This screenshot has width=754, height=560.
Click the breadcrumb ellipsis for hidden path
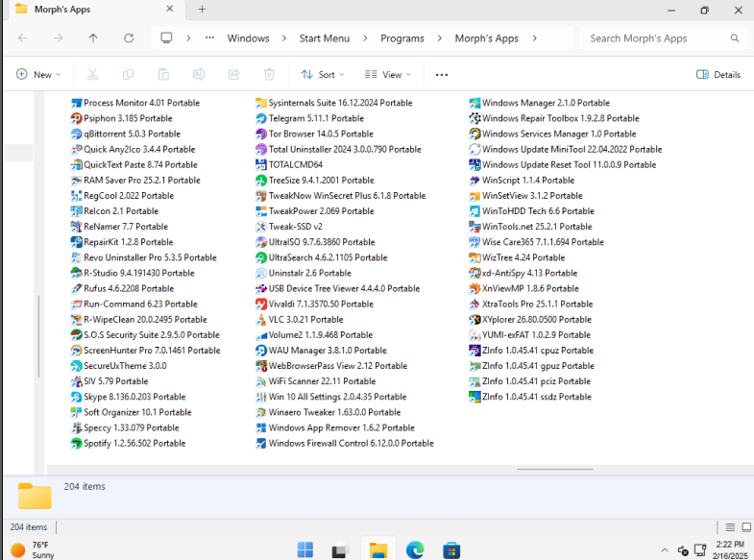coord(209,38)
